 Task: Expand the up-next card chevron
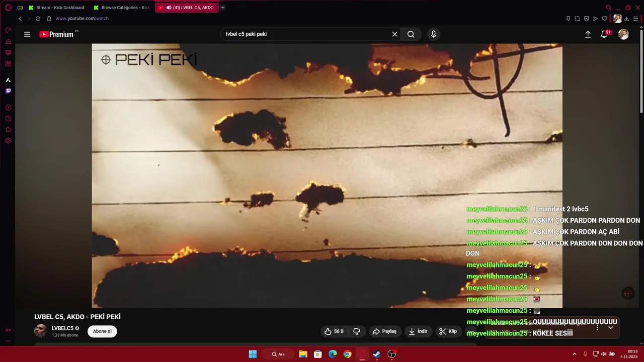(611, 327)
